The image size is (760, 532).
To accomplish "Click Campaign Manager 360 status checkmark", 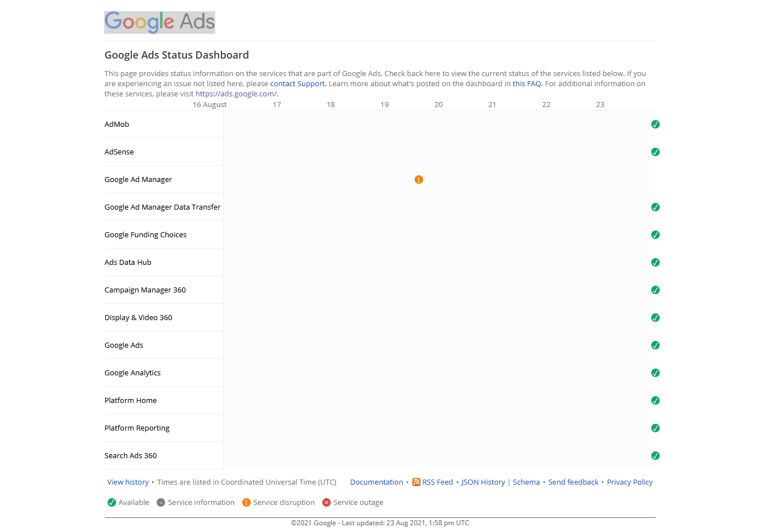I will click(655, 290).
